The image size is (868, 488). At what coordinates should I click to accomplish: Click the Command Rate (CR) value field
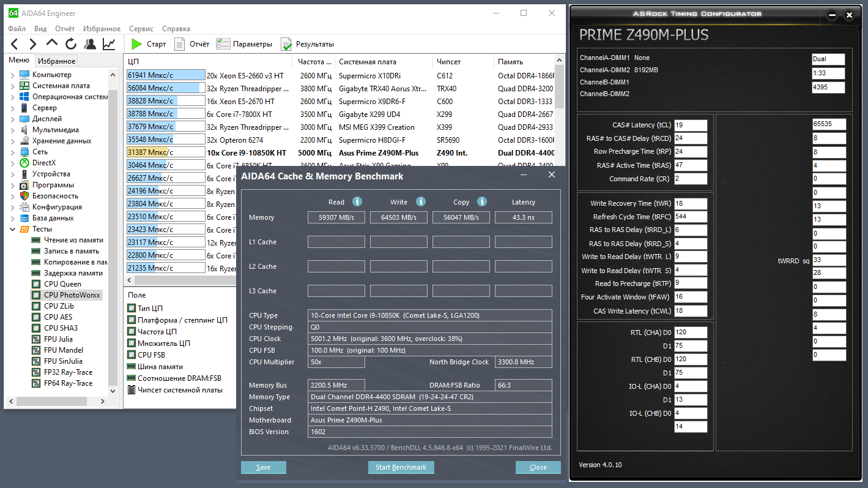click(x=691, y=179)
